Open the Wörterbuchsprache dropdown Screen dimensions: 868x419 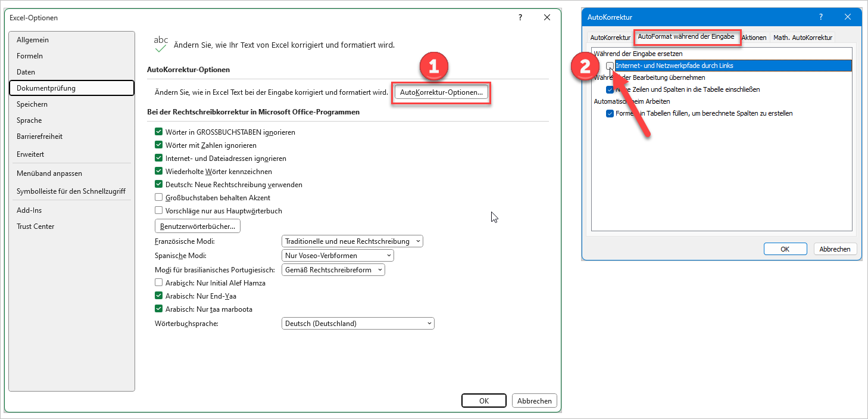[x=358, y=324]
